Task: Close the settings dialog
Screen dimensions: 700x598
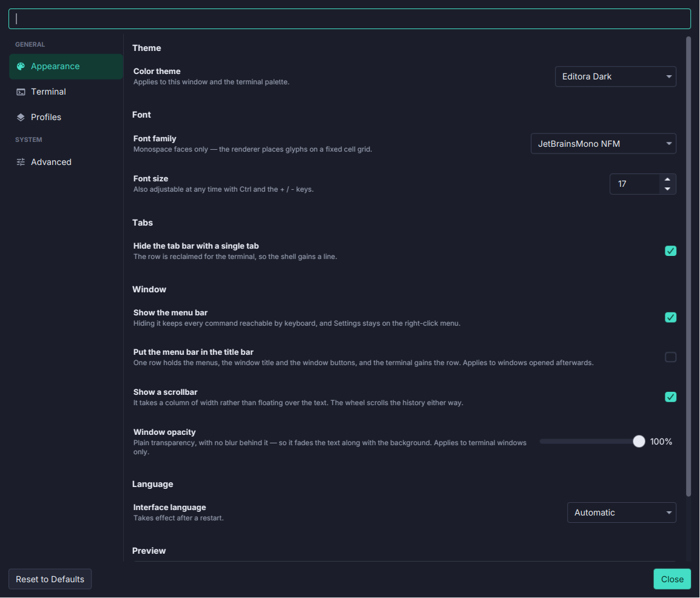Action: [672, 579]
